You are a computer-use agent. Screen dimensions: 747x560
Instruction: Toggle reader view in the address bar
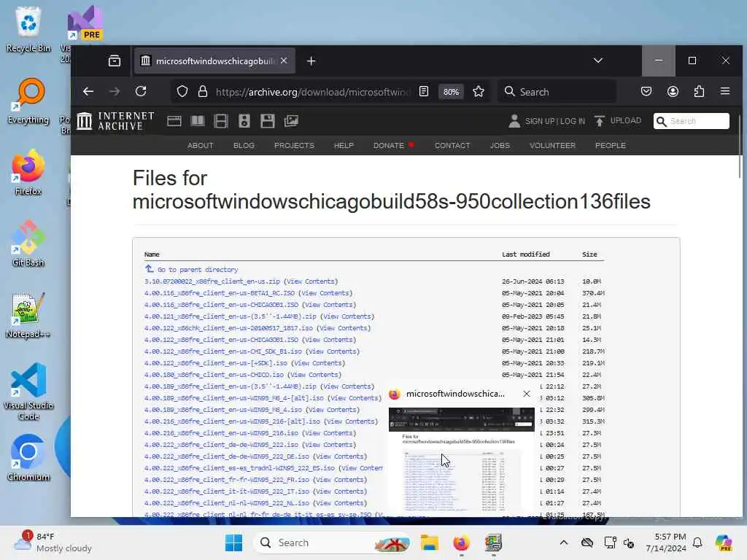click(424, 91)
